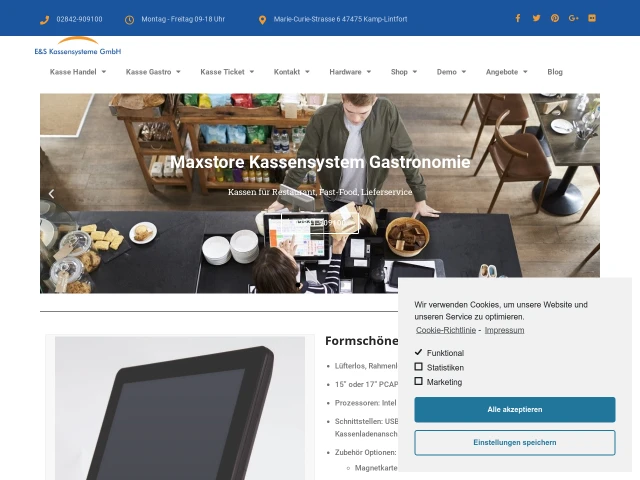Expand the Demo dropdown arrow

464,72
